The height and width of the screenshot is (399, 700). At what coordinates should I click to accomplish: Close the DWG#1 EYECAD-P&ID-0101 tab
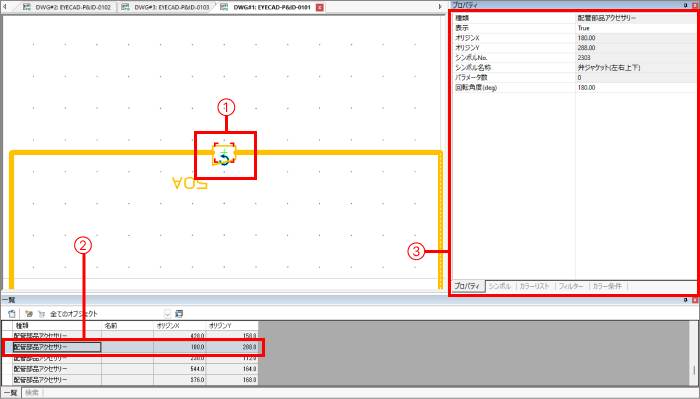click(320, 7)
